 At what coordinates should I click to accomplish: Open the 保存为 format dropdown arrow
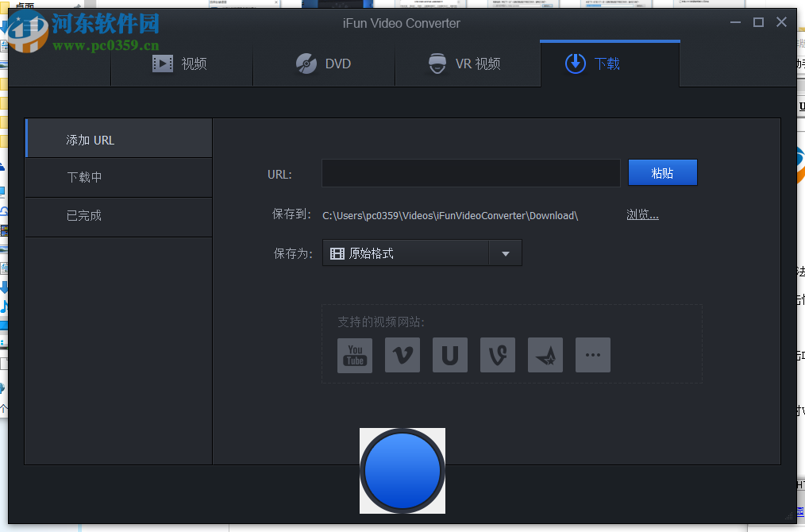point(506,253)
